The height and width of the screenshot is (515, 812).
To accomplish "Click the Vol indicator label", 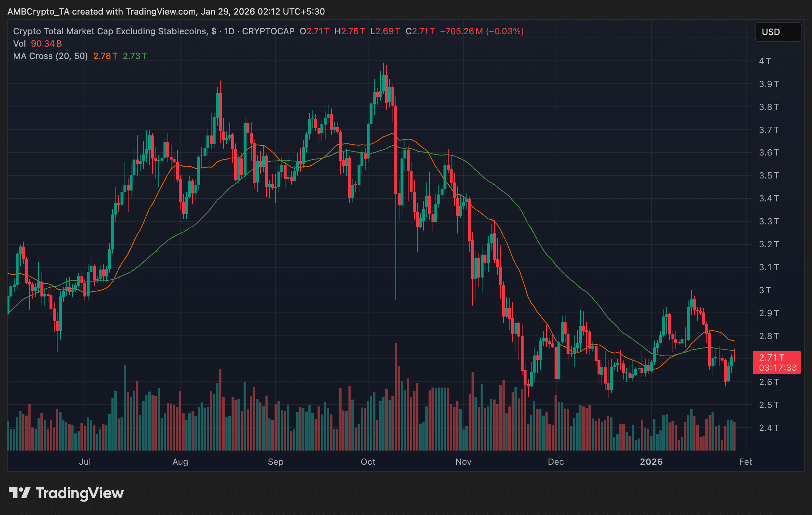I will (x=19, y=44).
